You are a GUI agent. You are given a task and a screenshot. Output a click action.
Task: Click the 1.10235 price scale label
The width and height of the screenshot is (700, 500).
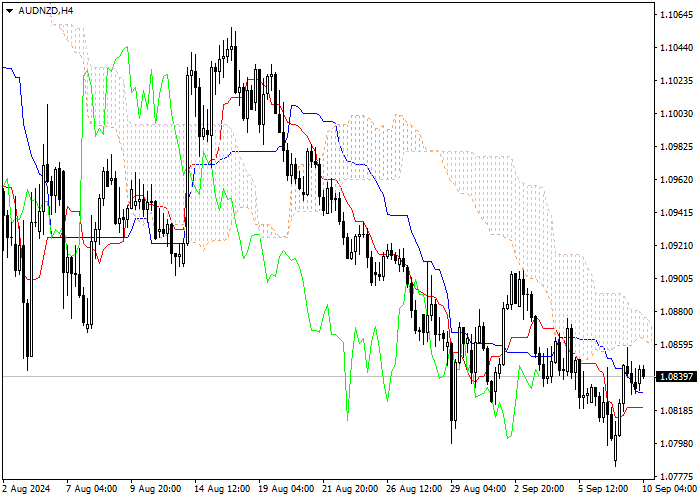click(x=677, y=81)
